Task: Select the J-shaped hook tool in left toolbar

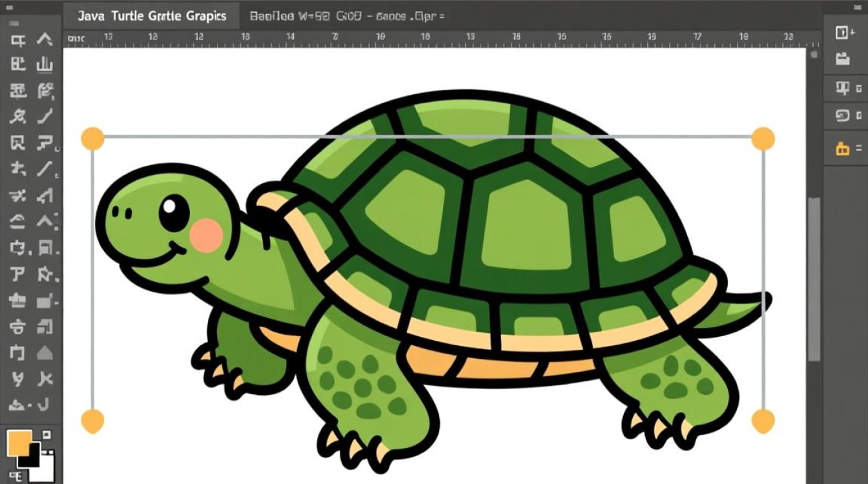Action: [x=45, y=405]
